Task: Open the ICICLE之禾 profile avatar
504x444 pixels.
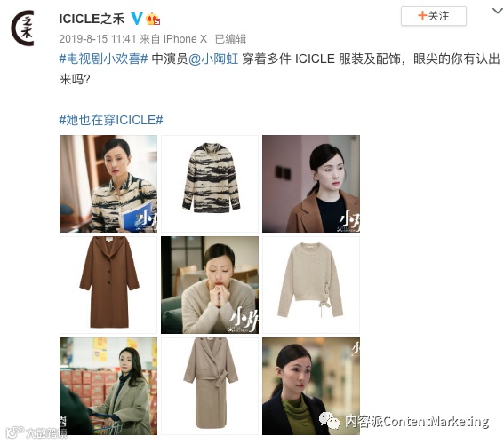Action: (22, 28)
